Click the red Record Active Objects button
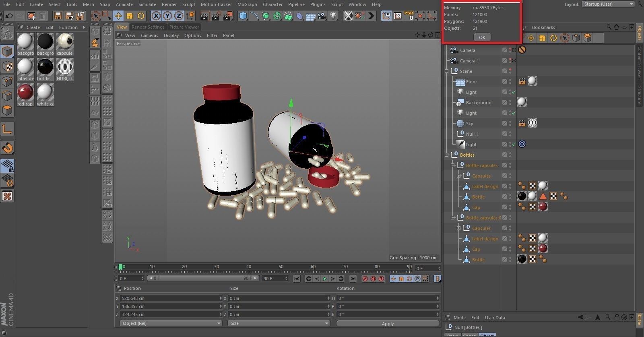 pyautogui.click(x=365, y=279)
